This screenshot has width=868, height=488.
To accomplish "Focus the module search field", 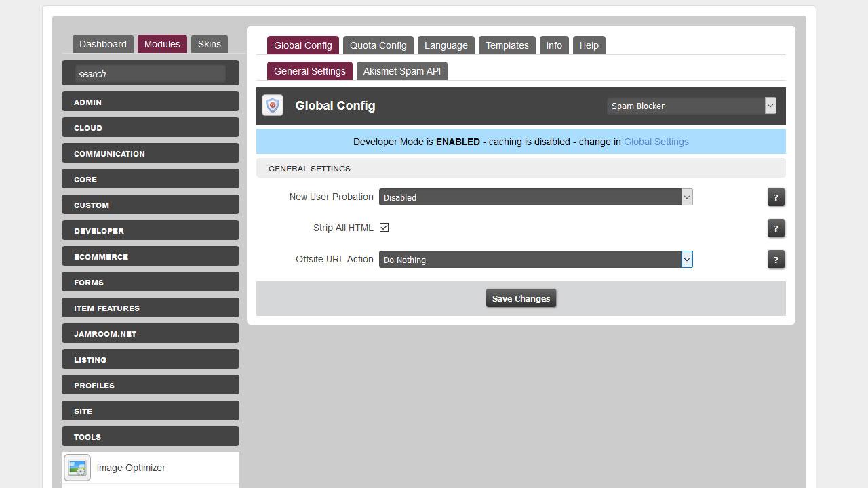I will [151, 73].
